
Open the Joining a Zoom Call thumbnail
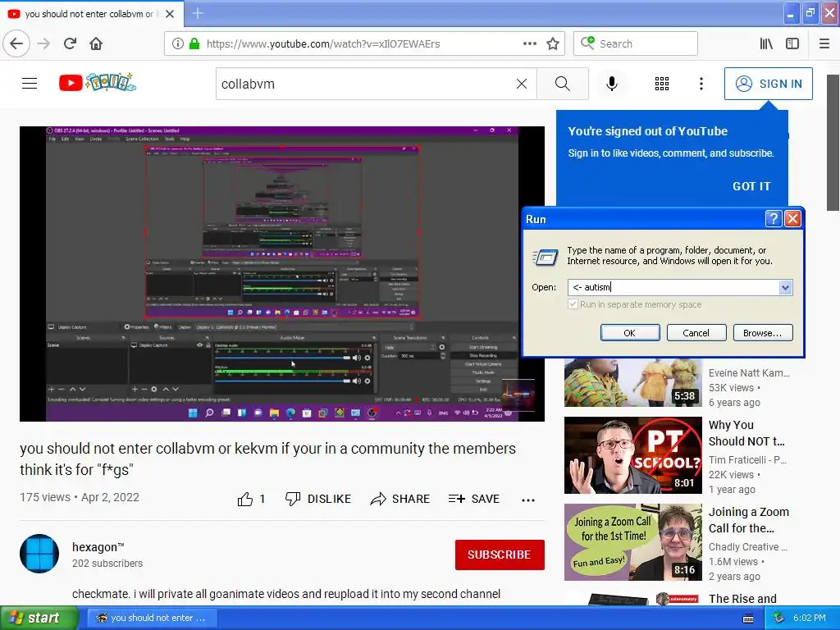tap(632, 542)
